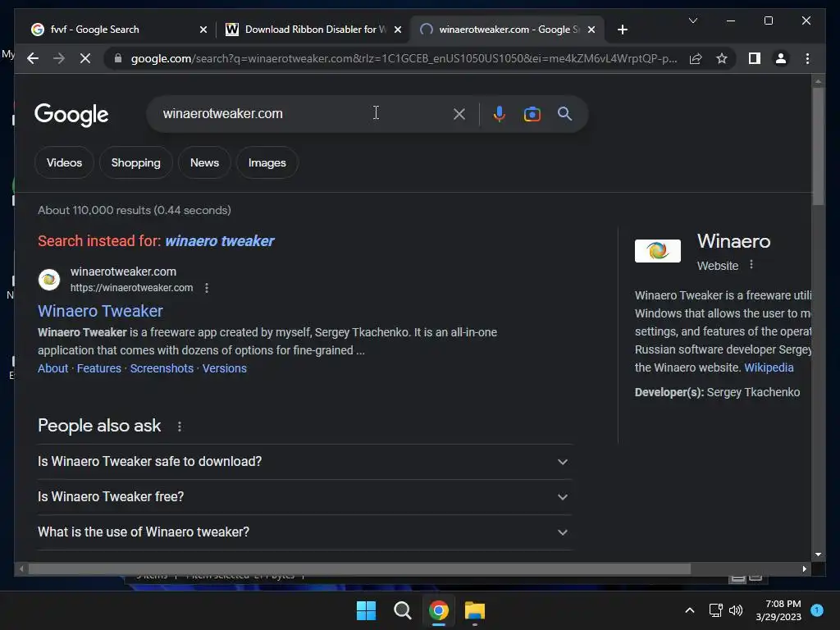840x630 pixels.
Task: Close the winaerotweaker.com search tab
Action: pos(591,30)
